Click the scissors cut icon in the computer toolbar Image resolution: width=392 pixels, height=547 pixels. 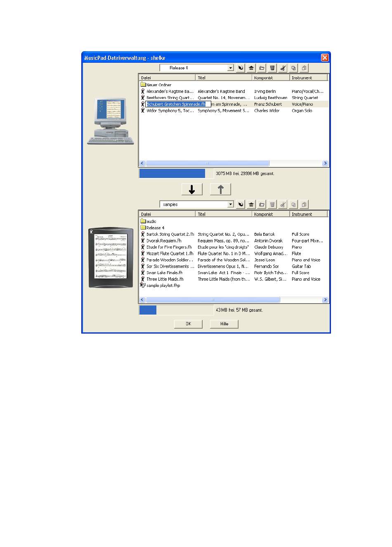[x=283, y=68]
